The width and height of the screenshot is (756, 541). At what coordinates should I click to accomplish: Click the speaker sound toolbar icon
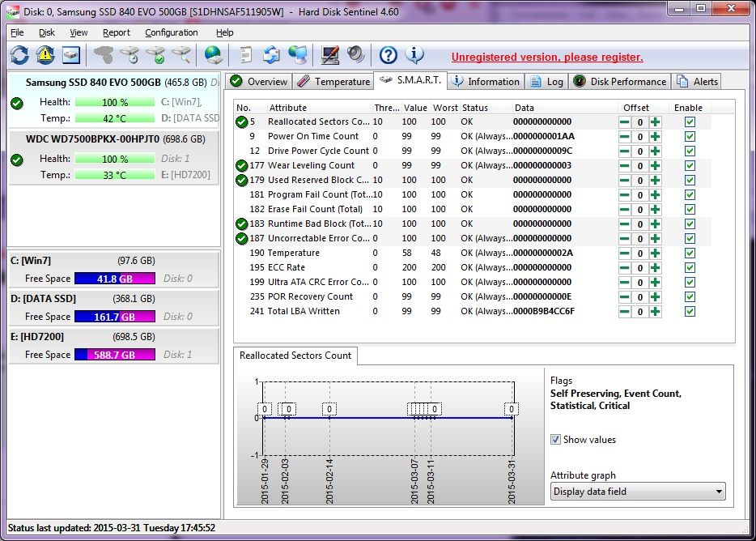coord(356,55)
